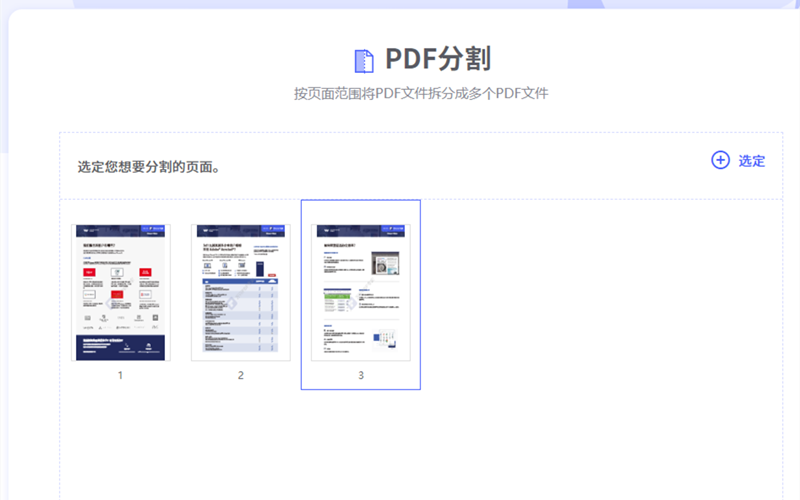The width and height of the screenshot is (800, 500).
Task: Click the dark blue header on page 3 thumbnail
Action: (x=361, y=230)
